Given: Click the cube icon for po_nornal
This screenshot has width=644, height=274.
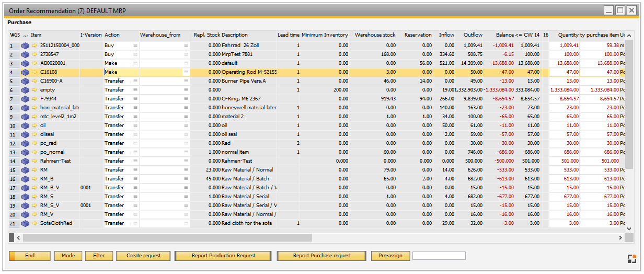Looking at the screenshot, I should (x=25, y=152).
